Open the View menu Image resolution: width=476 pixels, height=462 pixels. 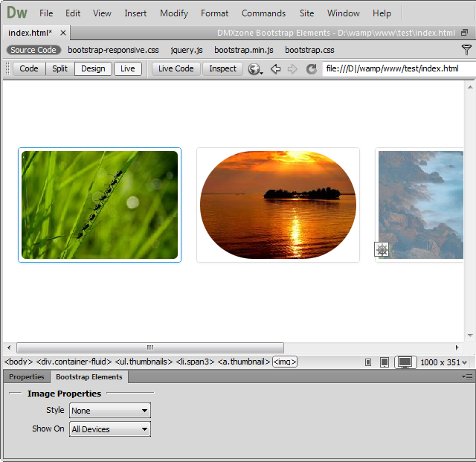[102, 13]
